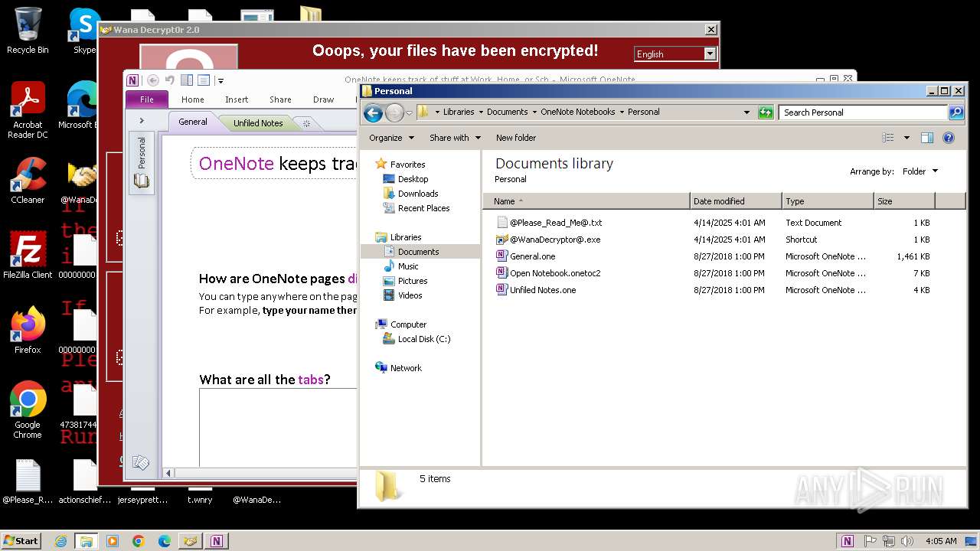Click the New folder button

(x=516, y=138)
